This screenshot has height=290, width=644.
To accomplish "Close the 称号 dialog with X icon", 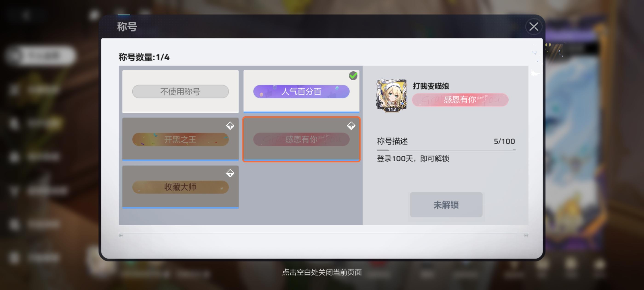I will [x=534, y=26].
